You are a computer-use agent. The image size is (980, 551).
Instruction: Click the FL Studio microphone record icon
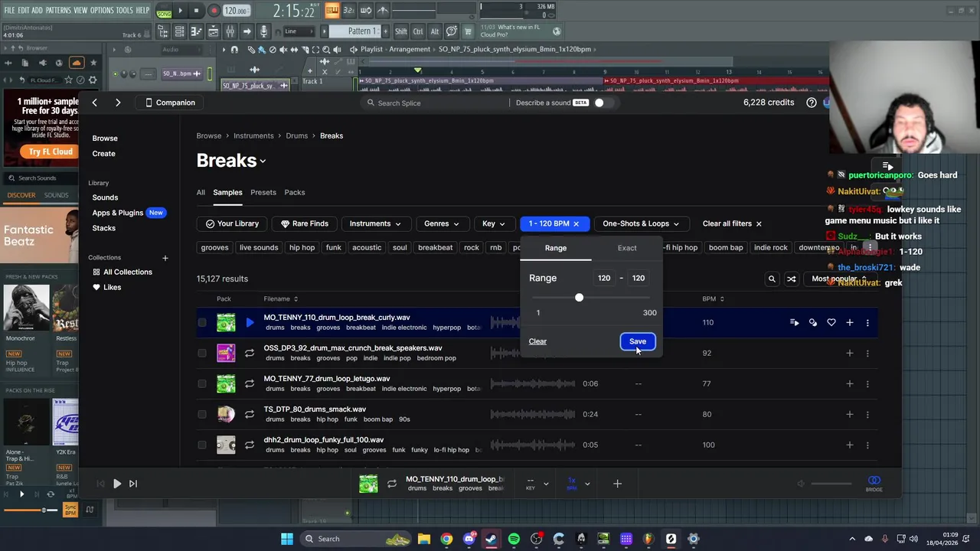[x=263, y=31]
